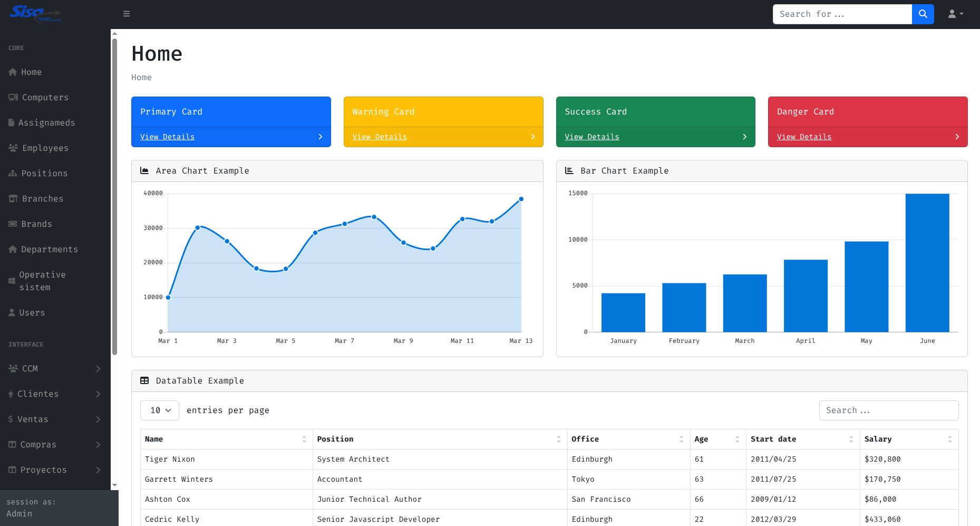Click the Success Card arrow icon
Viewport: 980px width, 526px height.
[x=744, y=137]
